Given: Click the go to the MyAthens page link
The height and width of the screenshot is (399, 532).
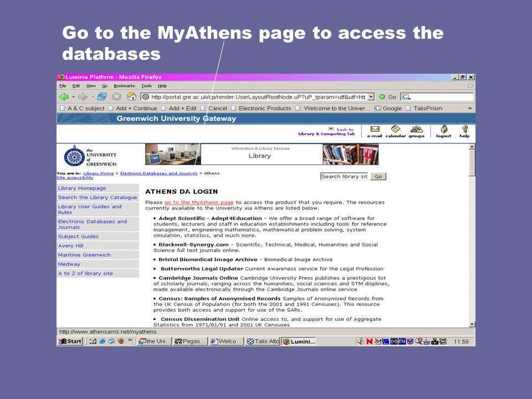Looking at the screenshot, I should (x=199, y=203).
